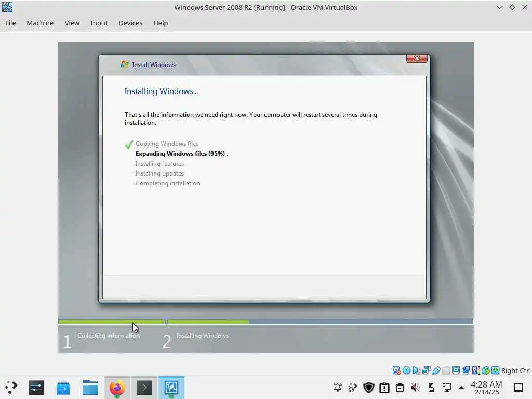Switch to the terminal in the taskbar
The image size is (532, 399).
tap(144, 388)
